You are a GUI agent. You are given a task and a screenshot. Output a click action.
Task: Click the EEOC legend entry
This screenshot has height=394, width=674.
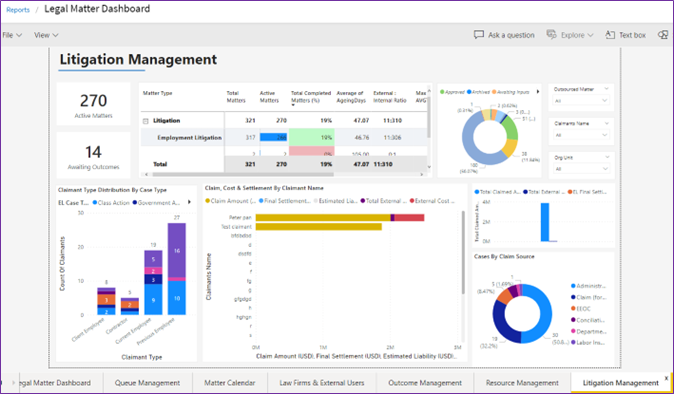(x=581, y=308)
